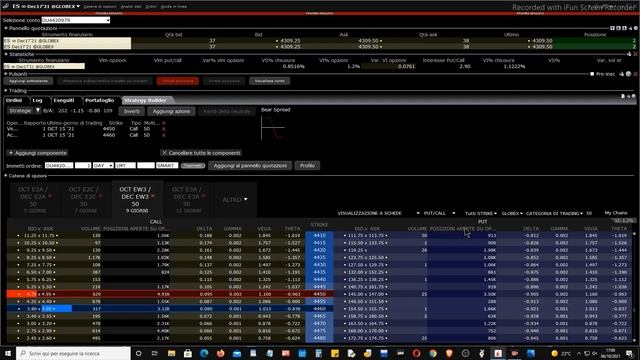Close the Statistiche panel with its X
Viewport: 640px width, 360px height.
coord(636,54)
